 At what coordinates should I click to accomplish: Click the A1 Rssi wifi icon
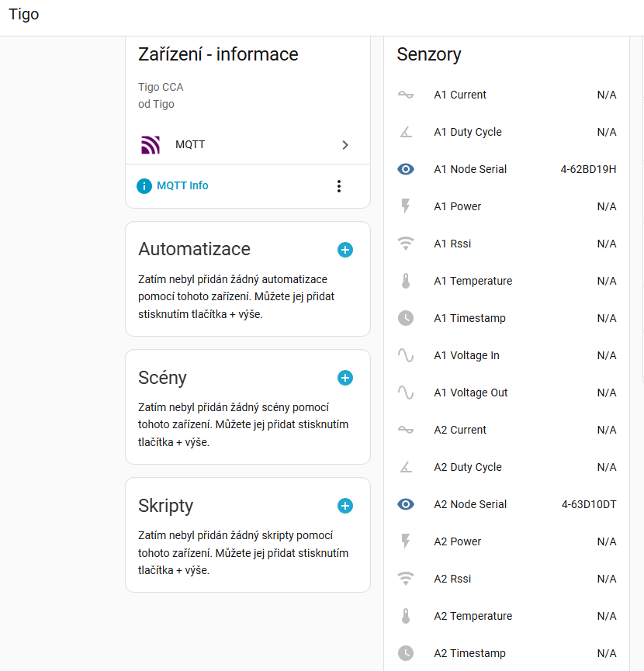(x=406, y=244)
